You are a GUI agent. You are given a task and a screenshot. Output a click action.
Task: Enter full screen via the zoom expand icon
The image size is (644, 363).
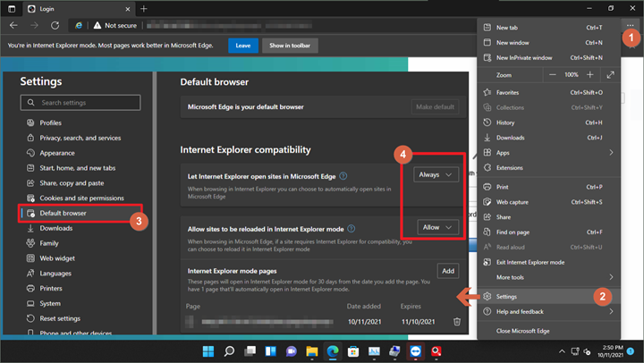tap(610, 75)
